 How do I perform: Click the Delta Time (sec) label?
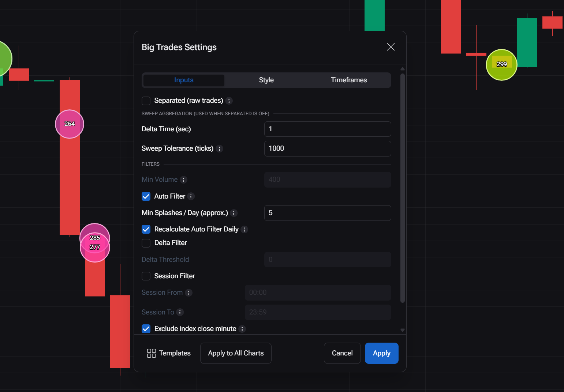coord(166,129)
